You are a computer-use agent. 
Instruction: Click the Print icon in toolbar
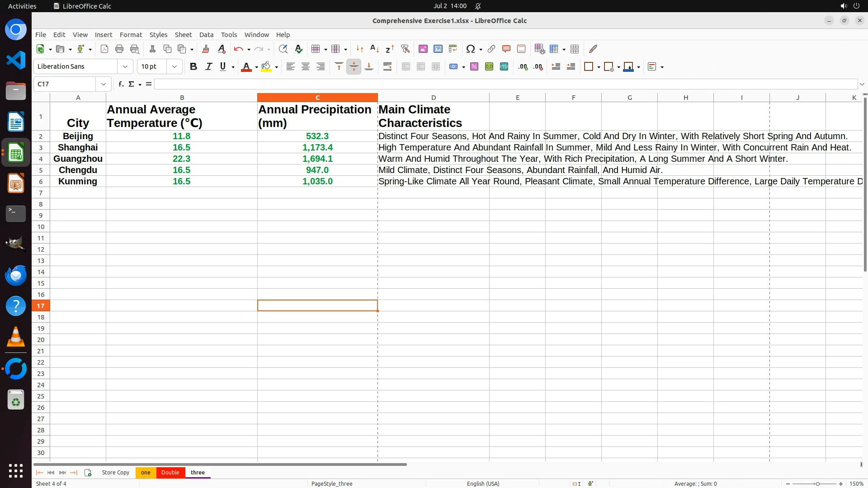click(119, 49)
